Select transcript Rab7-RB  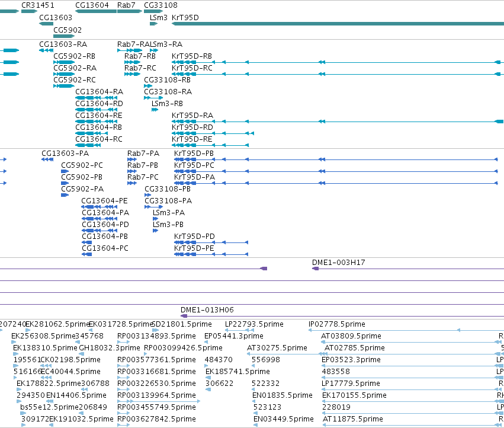[140, 56]
